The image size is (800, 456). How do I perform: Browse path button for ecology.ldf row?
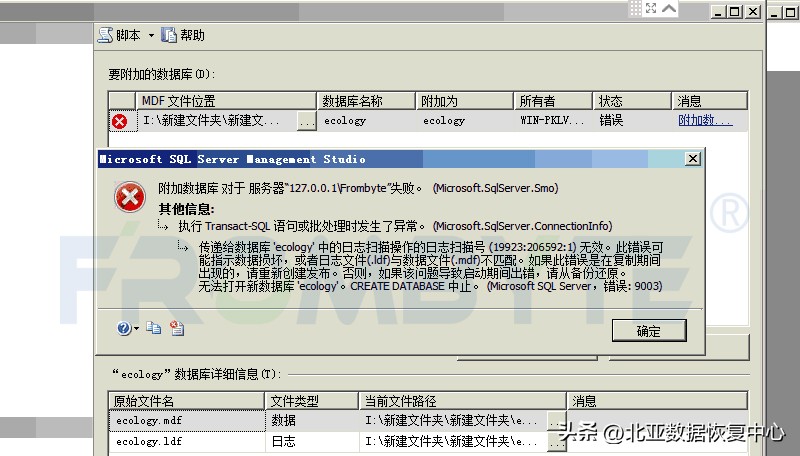556,442
